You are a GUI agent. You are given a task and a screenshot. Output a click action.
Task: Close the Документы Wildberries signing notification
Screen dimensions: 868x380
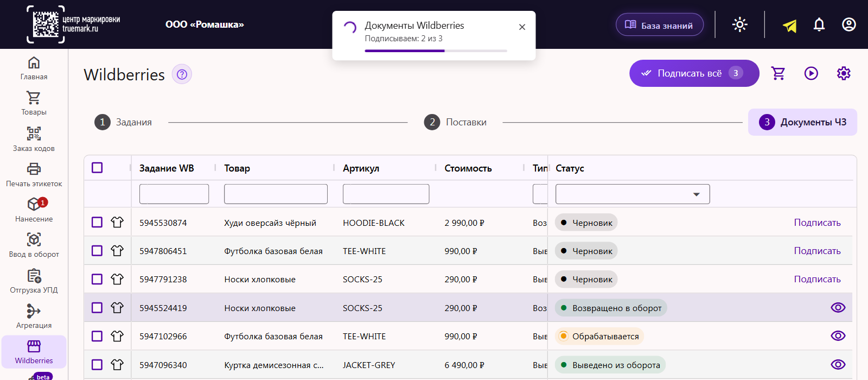pos(522,27)
